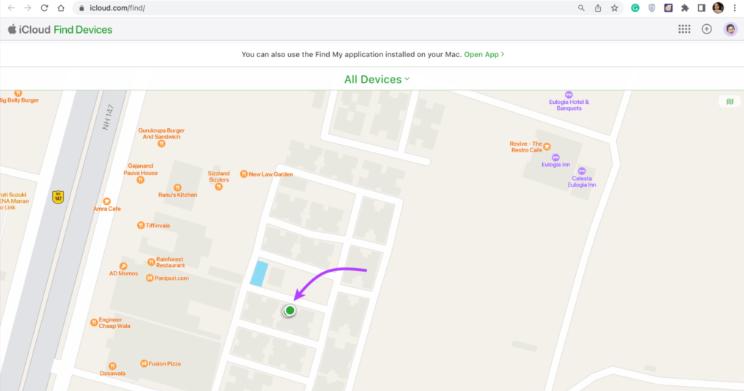Screen dimensions: 744x391
Task: Open the Chrome profile avatar
Action: coord(718,8)
